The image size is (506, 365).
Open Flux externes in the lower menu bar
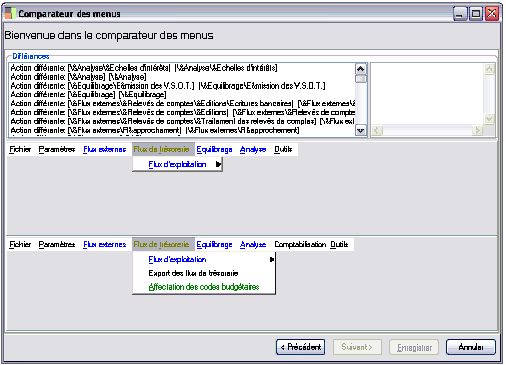[105, 244]
